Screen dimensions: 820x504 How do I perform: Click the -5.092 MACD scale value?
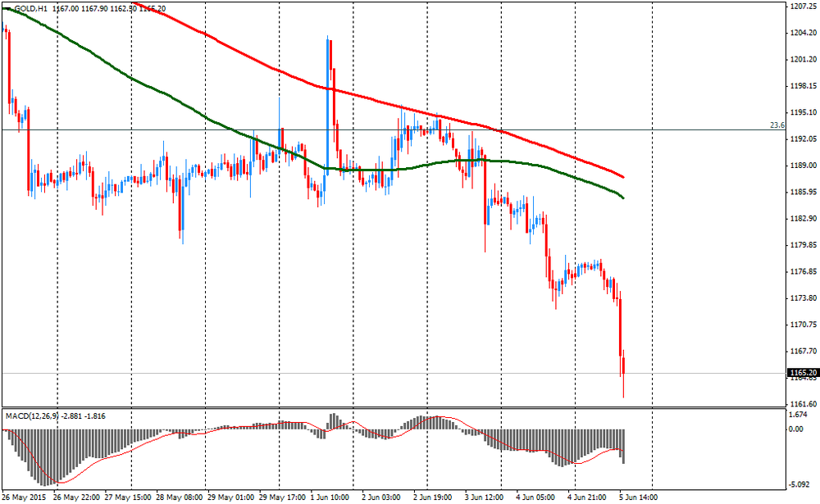point(799,484)
